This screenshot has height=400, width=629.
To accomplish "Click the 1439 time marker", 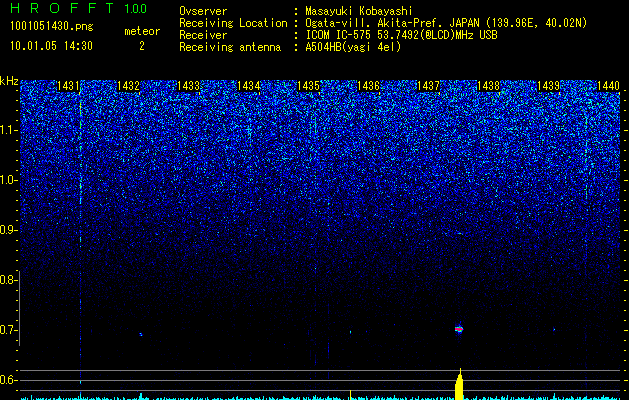I will [x=548, y=86].
